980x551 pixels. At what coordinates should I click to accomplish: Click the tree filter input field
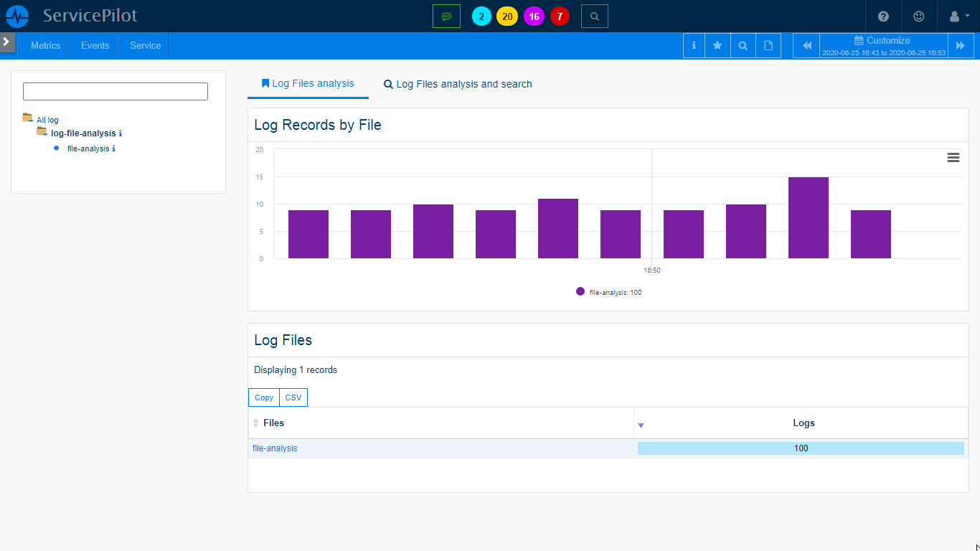(116, 91)
